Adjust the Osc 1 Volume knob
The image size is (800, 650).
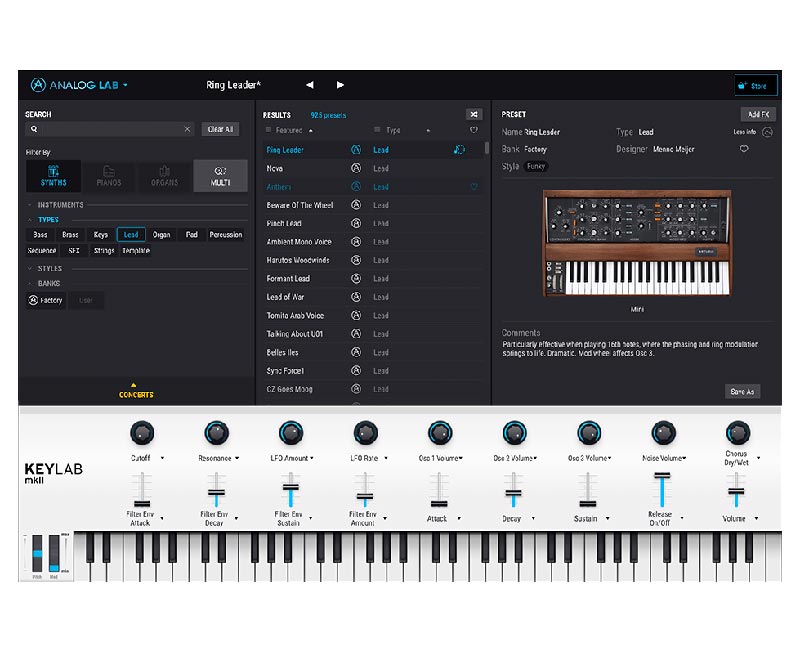point(440,433)
